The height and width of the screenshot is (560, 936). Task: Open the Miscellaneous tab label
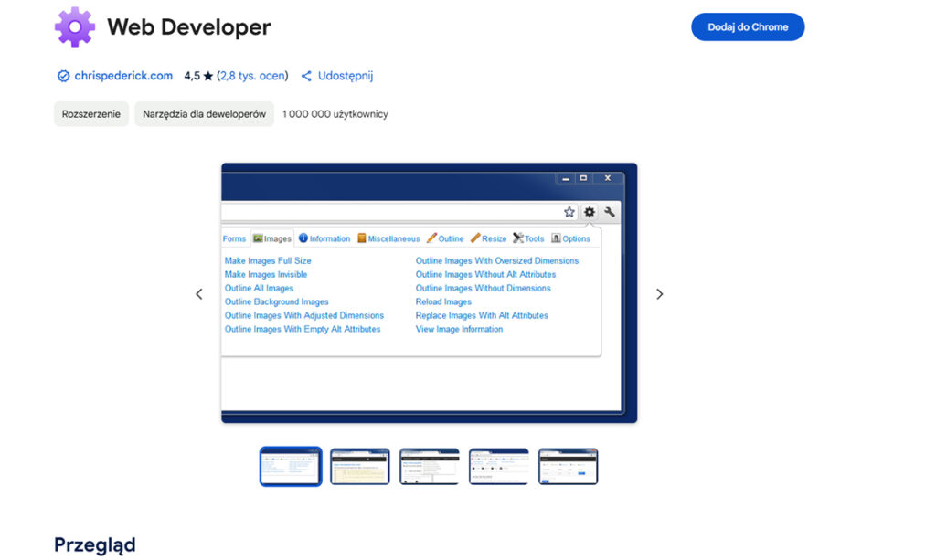click(393, 238)
